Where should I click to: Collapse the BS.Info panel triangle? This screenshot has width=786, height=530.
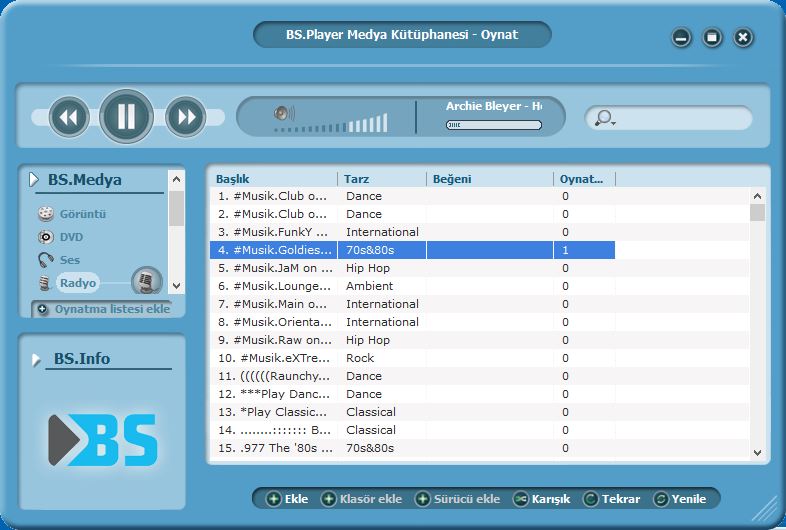tap(36, 360)
